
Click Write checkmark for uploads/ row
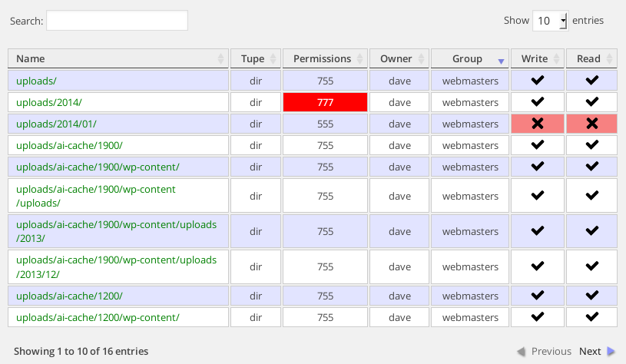(x=538, y=80)
